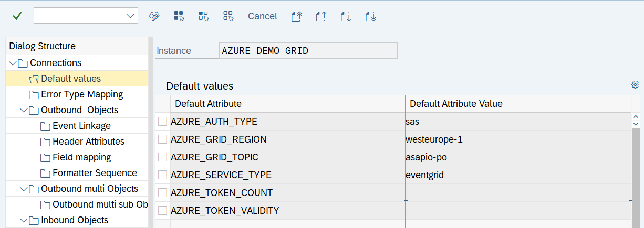
Task: Click the AZURE_TOKEN_COUNT attribute cell
Action: 288,193
